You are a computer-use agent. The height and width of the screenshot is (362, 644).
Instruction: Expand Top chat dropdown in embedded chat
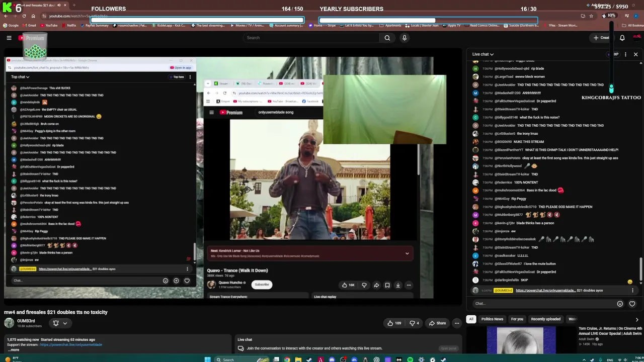tap(20, 77)
